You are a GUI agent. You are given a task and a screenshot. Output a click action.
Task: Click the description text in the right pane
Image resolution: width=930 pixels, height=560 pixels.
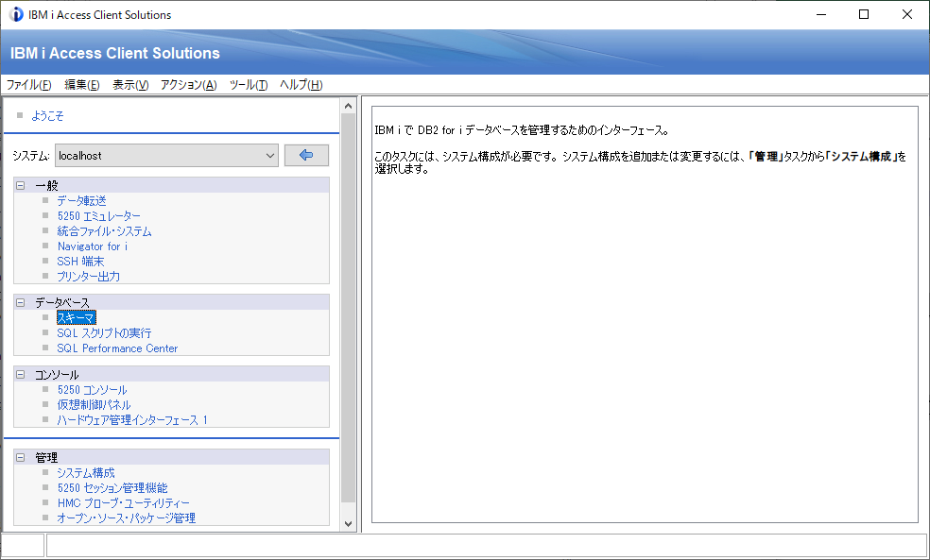[641, 149]
